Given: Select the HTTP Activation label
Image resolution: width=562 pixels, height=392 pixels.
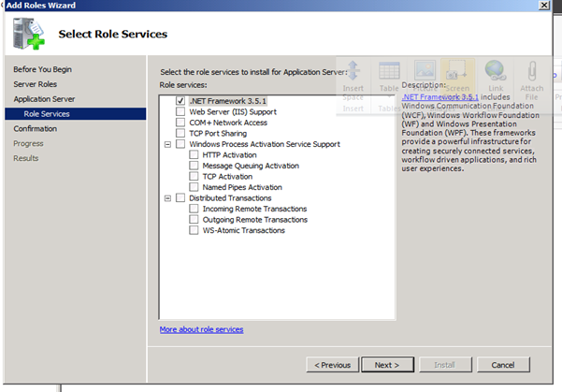Looking at the screenshot, I should [x=230, y=155].
